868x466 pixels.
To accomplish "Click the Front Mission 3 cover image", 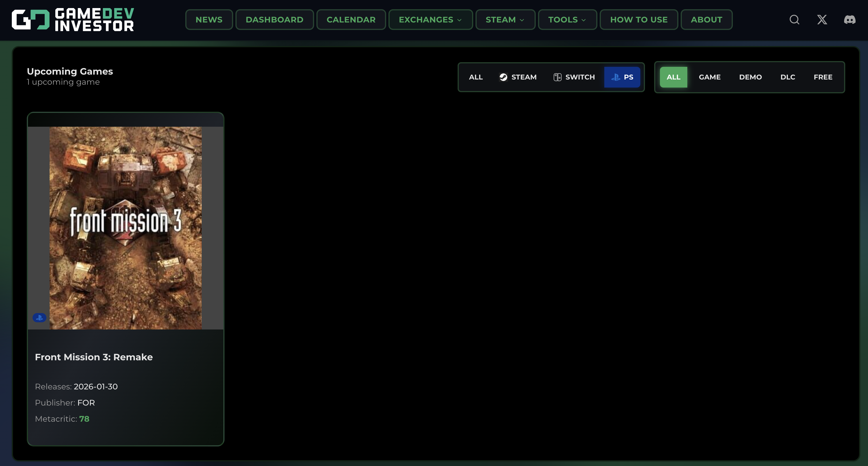I will click(125, 228).
